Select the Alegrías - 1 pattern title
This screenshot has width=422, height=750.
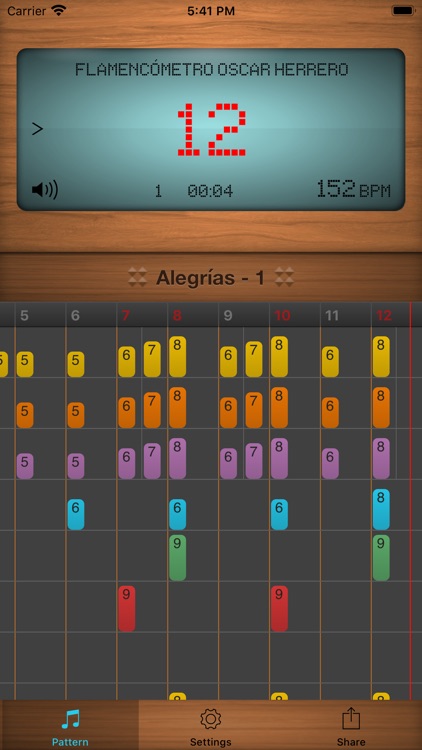point(210,277)
